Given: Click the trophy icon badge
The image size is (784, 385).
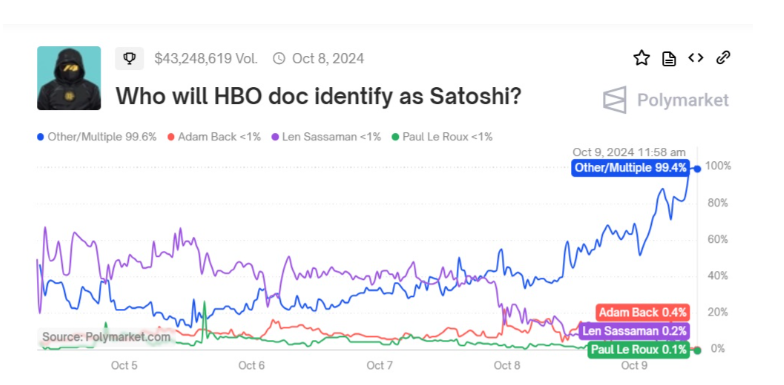Looking at the screenshot, I should (130, 58).
